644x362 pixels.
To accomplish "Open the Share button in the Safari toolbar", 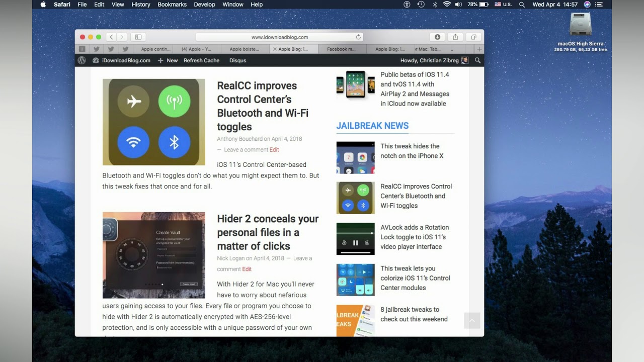I will pyautogui.click(x=455, y=37).
